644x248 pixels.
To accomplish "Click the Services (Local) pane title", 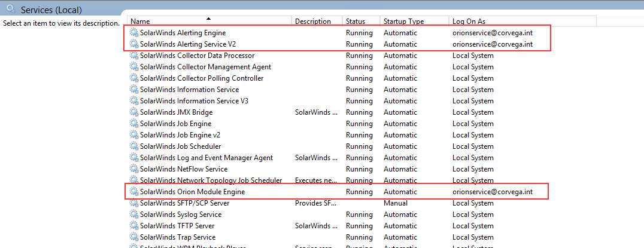I will (x=51, y=10).
